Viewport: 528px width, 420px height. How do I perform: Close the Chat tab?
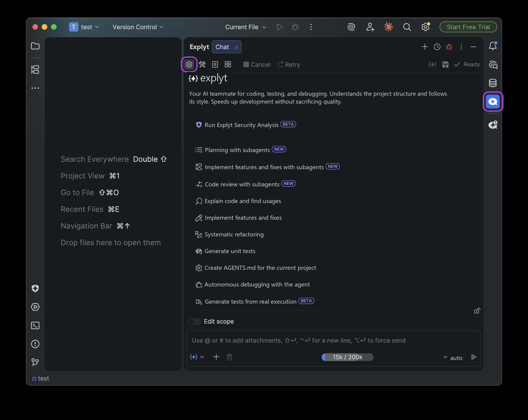tap(236, 47)
